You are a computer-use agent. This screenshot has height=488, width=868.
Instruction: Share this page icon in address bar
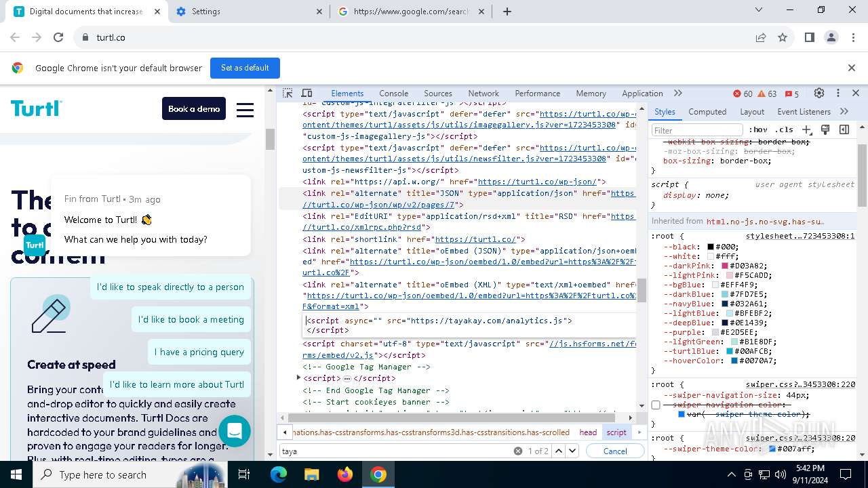point(761,38)
